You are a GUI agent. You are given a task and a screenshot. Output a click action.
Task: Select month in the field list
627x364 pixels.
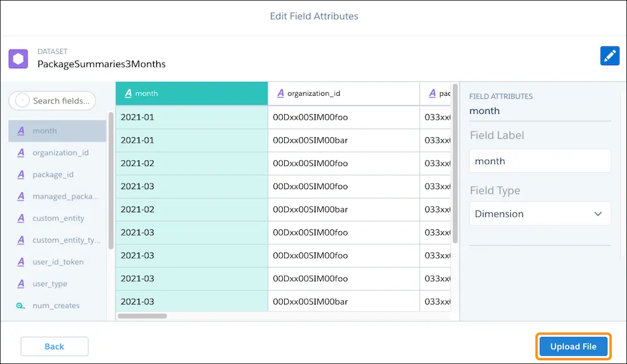57,131
